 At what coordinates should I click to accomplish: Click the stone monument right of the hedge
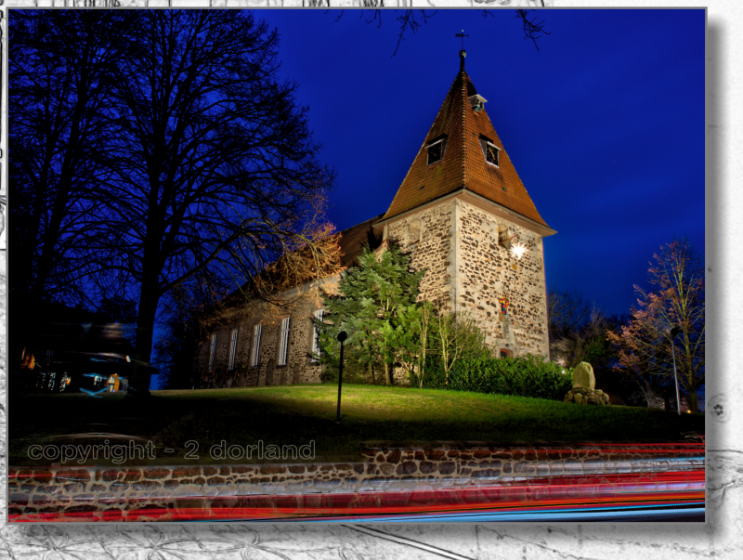(583, 377)
